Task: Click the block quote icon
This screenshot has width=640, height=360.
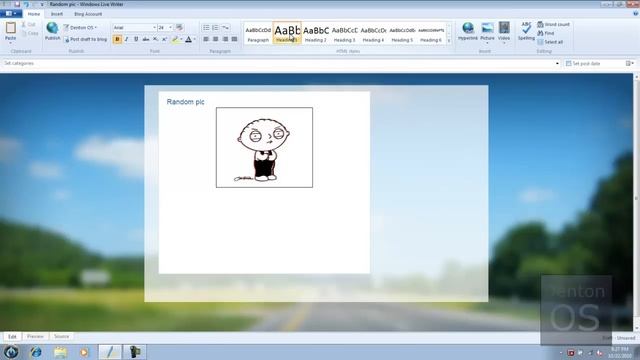Action: pos(225,27)
